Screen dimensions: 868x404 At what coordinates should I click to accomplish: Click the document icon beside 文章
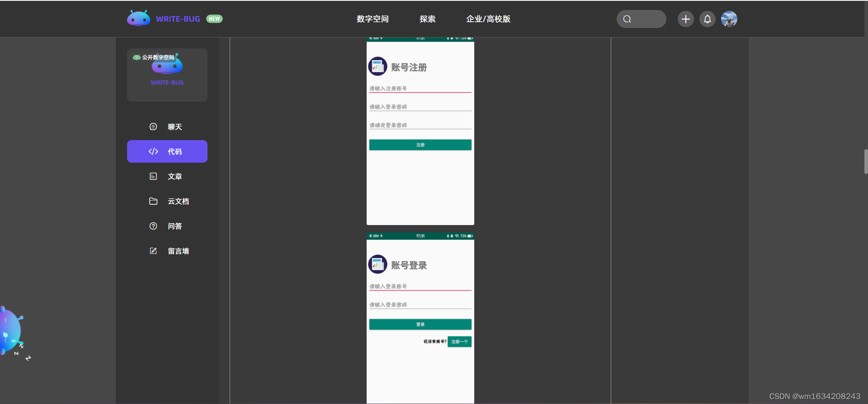point(153,176)
